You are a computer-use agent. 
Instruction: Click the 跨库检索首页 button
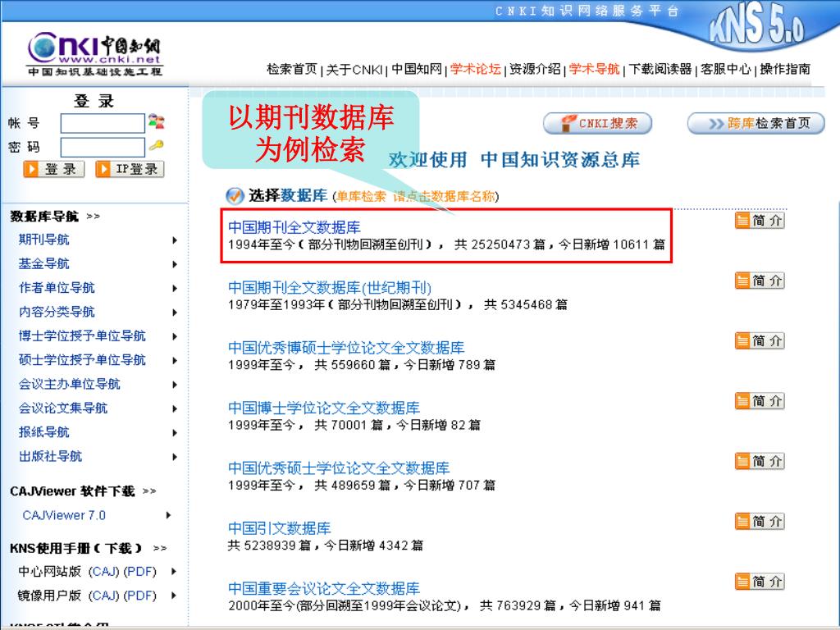[756, 123]
